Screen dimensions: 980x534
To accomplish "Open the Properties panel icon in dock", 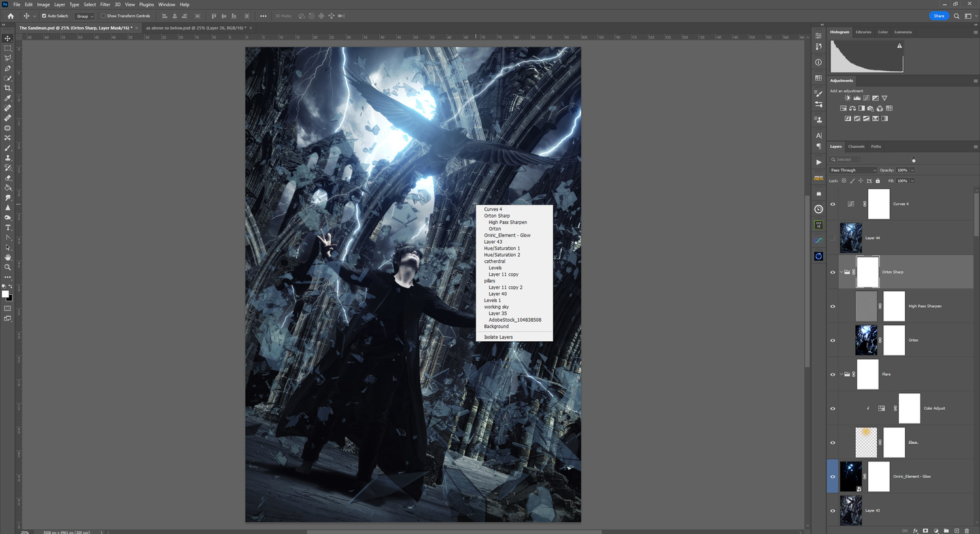I will point(819,36).
